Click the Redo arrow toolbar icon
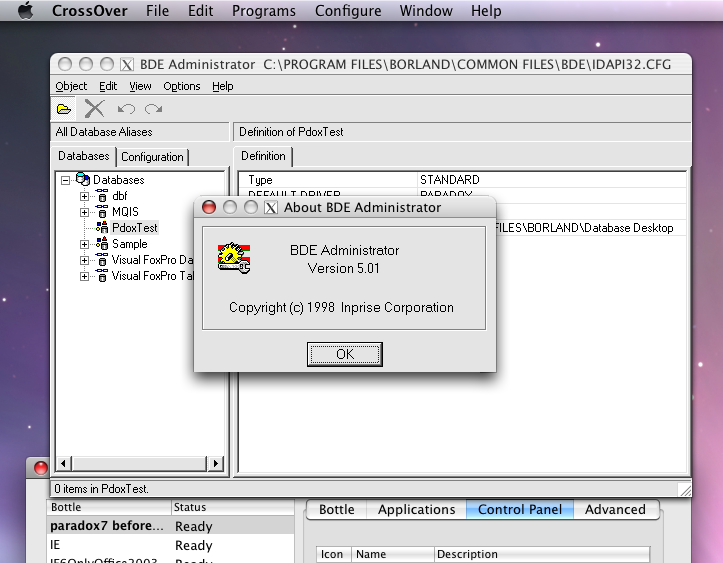 [x=154, y=109]
